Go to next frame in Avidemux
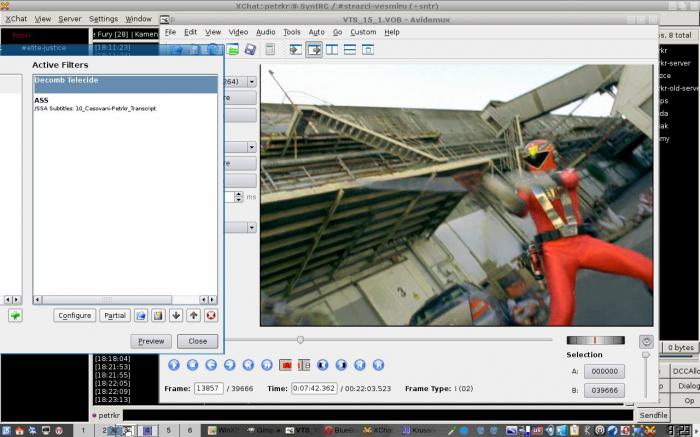The width and height of the screenshot is (700, 437). pyautogui.click(x=229, y=365)
